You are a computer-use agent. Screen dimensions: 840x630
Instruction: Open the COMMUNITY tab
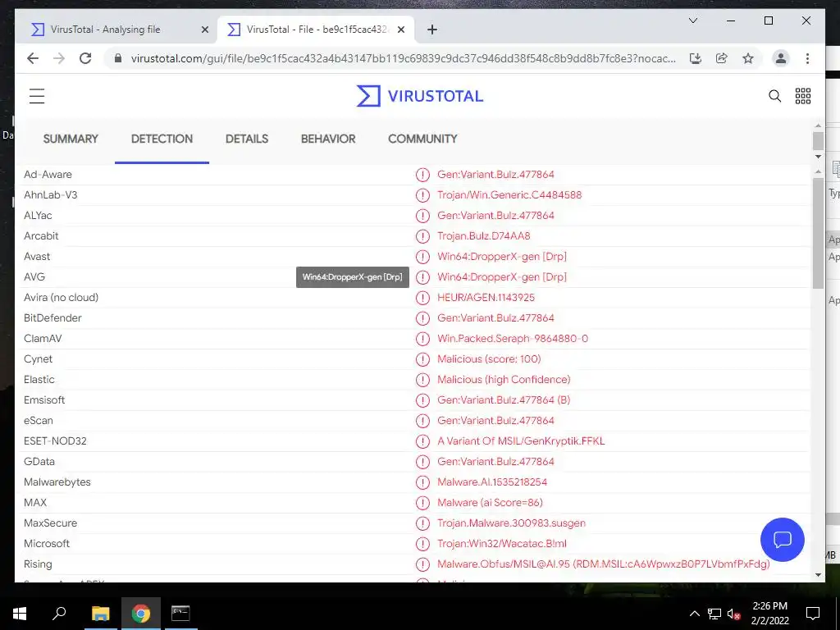[x=422, y=139]
